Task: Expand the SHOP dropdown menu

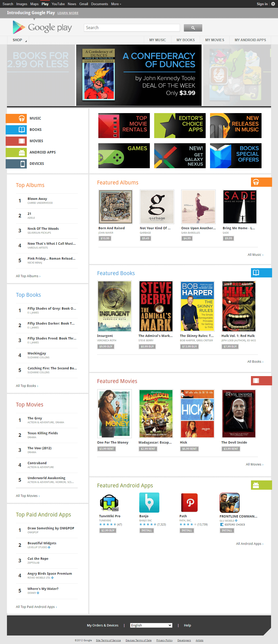Action: coord(18,40)
